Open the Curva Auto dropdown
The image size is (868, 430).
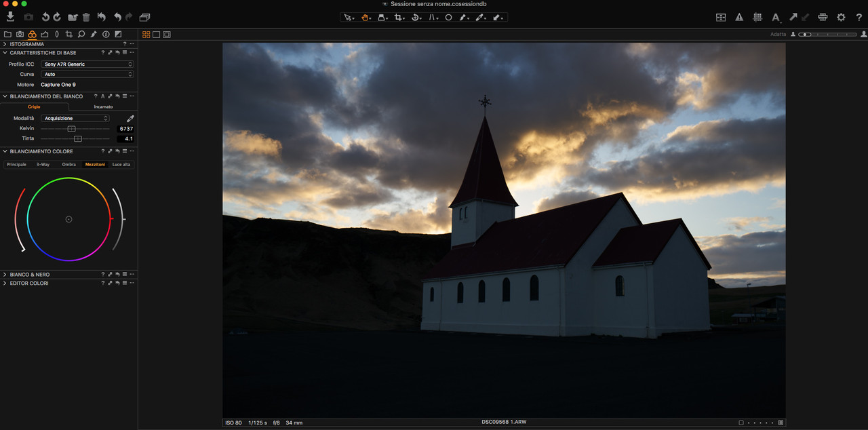[87, 74]
